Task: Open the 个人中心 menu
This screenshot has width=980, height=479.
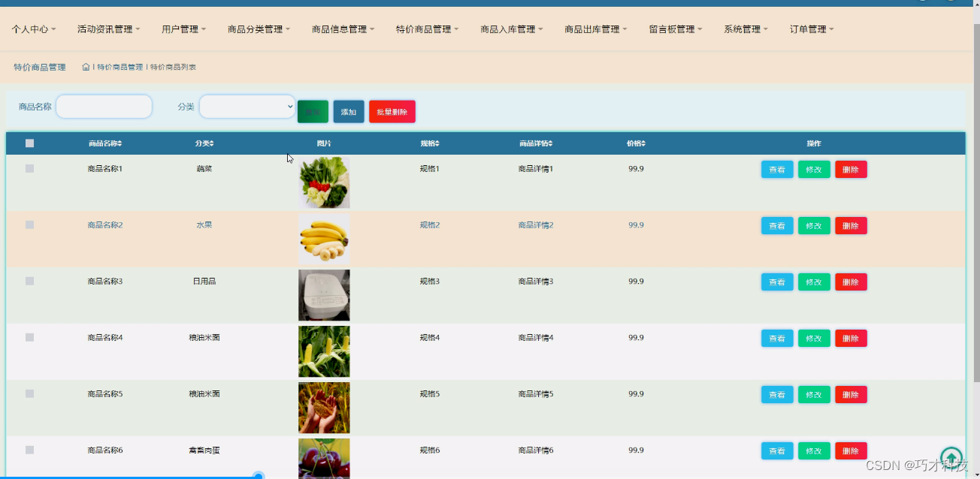Action: (34, 29)
